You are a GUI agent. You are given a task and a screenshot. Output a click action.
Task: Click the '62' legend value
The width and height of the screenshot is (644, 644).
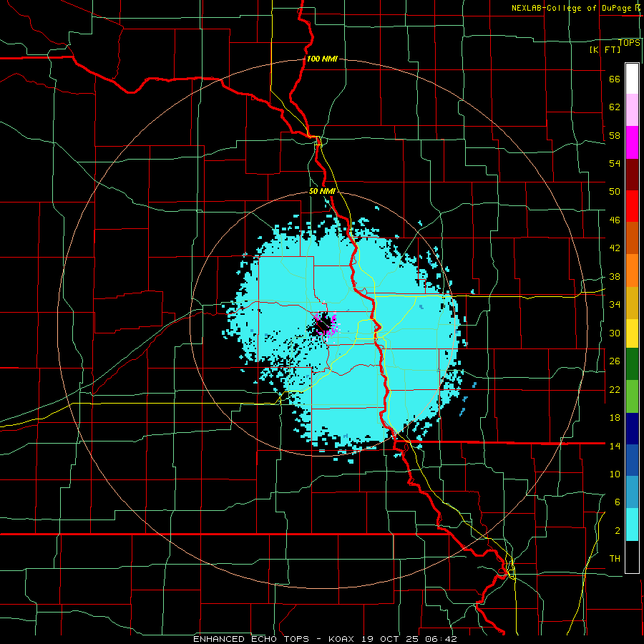pyautogui.click(x=615, y=107)
